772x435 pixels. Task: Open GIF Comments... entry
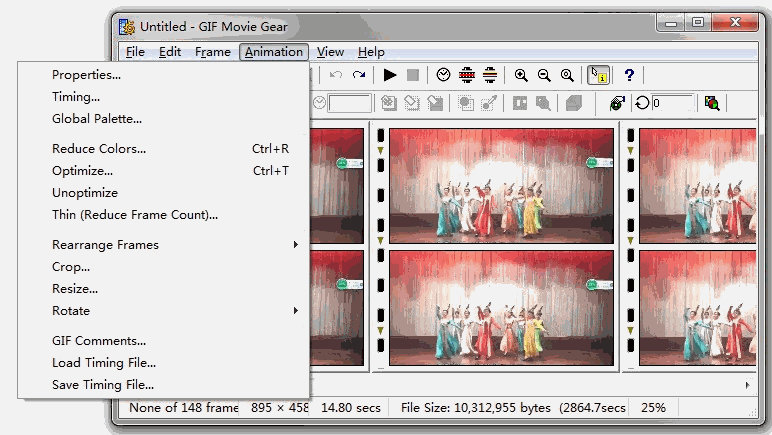tap(163, 341)
